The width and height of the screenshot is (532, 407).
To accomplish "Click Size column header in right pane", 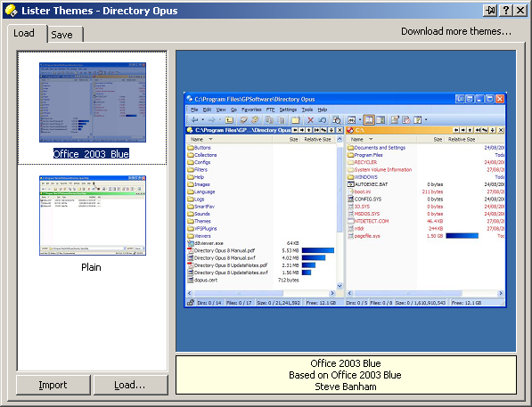I will tap(438, 140).
